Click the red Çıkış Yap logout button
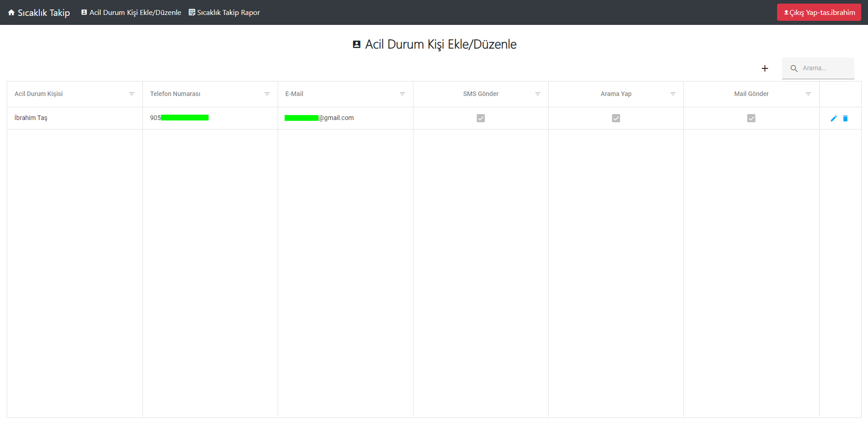 point(819,13)
